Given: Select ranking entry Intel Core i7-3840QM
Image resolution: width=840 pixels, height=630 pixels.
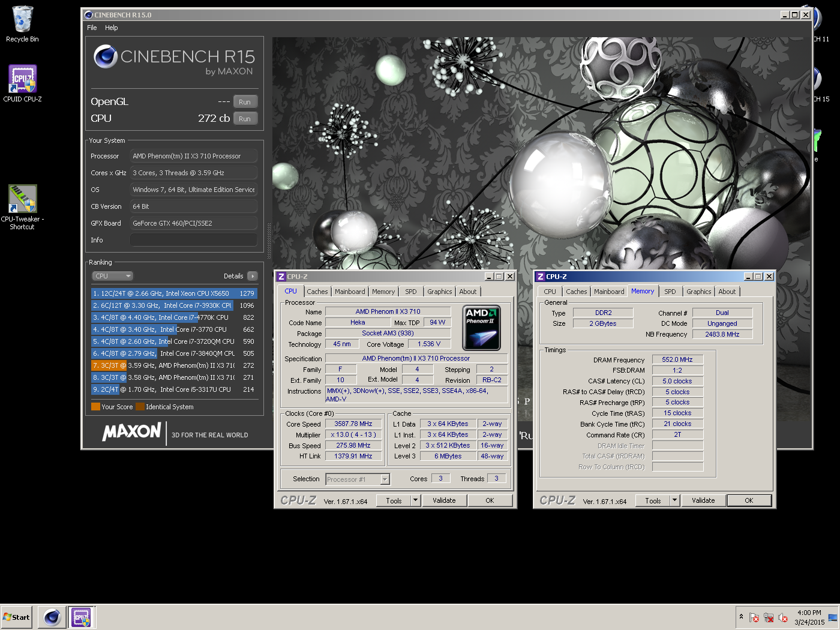Looking at the screenshot, I should (174, 353).
